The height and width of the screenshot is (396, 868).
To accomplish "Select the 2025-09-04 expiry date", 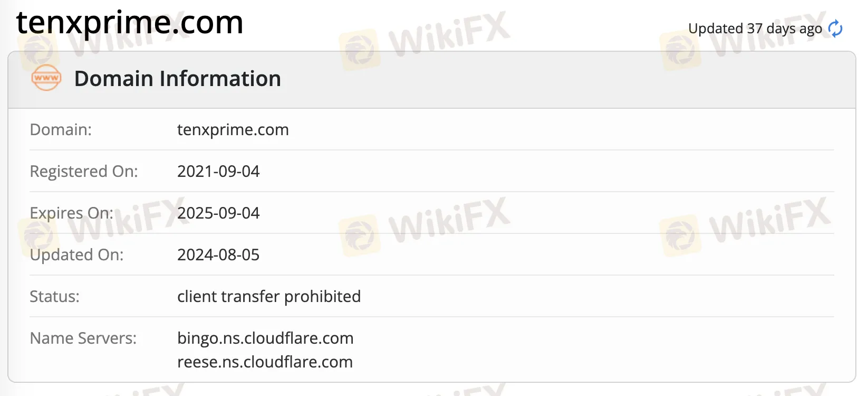I will tap(218, 213).
